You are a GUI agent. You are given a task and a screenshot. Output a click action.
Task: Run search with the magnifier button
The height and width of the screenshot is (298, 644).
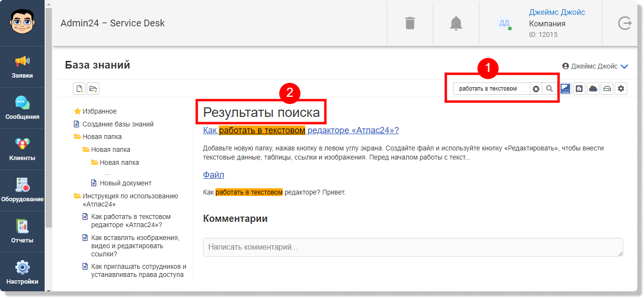pyautogui.click(x=549, y=89)
